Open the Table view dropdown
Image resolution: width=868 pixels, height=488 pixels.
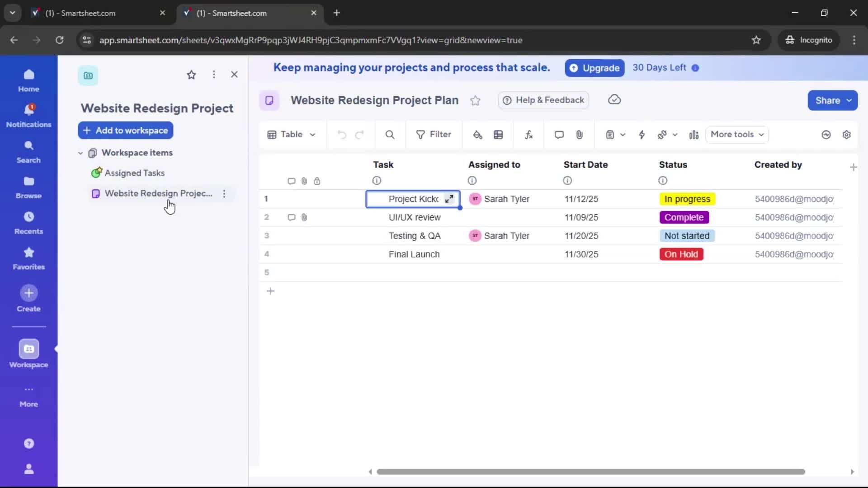click(x=291, y=135)
